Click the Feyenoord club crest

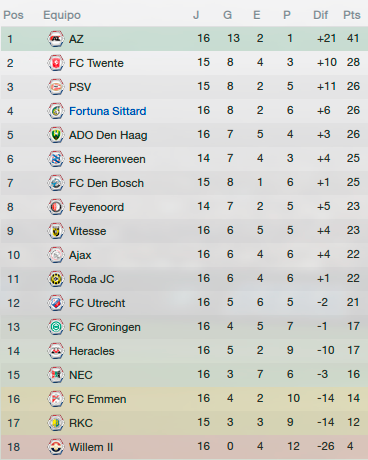[56, 207]
